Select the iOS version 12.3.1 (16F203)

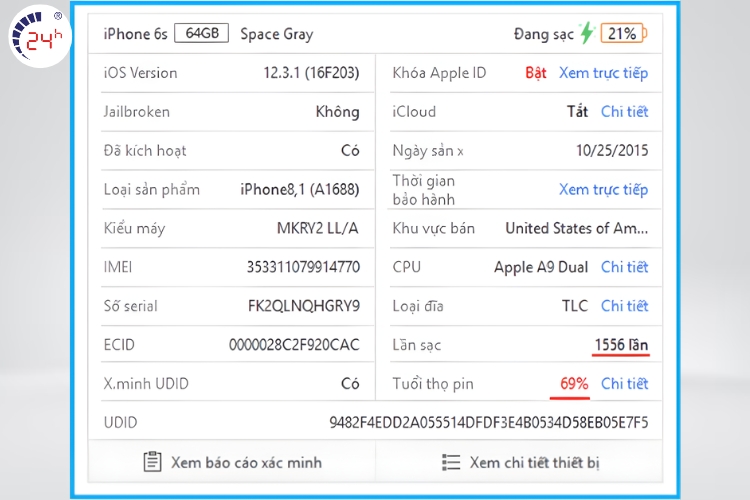tap(311, 73)
